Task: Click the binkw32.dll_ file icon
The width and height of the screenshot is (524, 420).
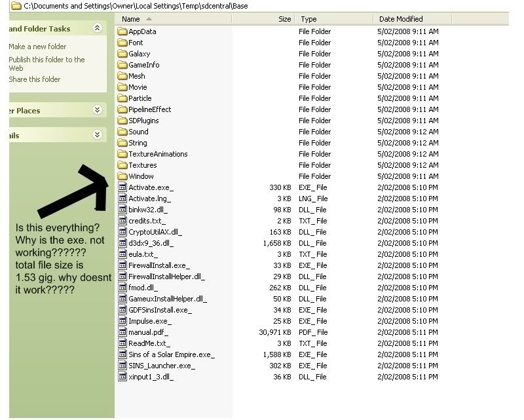Action: click(x=122, y=210)
